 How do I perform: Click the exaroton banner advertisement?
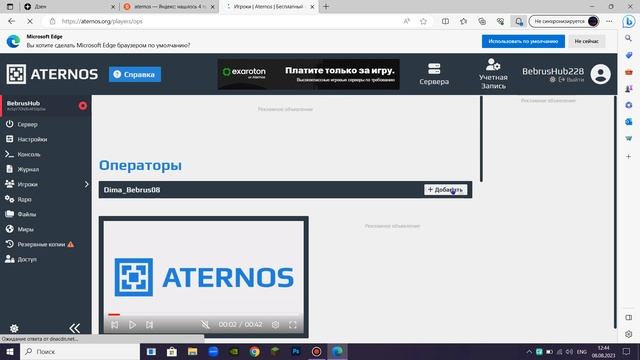pos(309,74)
